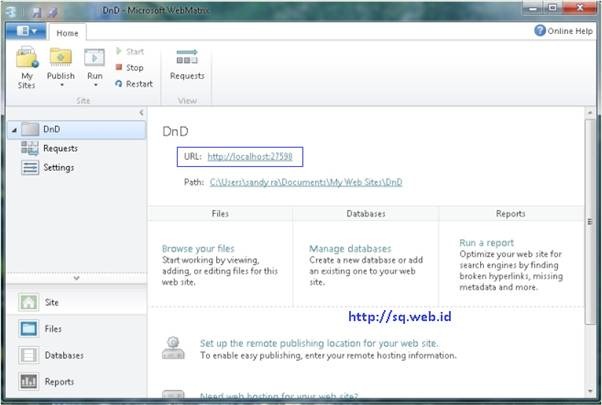Open the Files workspace icon
Image resolution: width=602 pixels, height=405 pixels.
(x=28, y=329)
